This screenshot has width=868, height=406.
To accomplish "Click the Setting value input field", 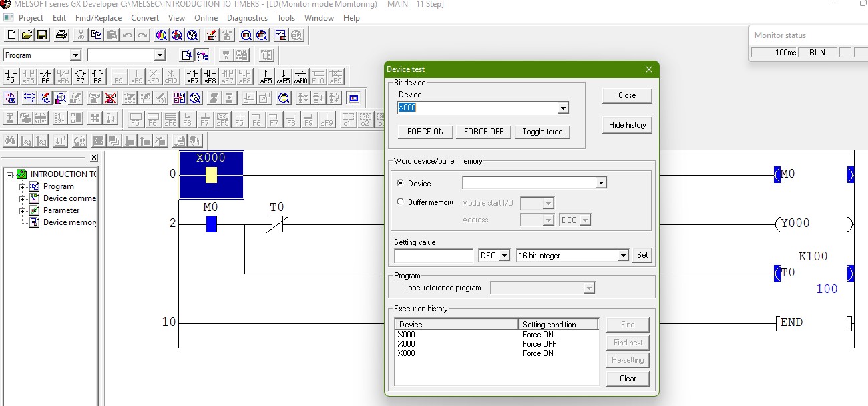I will (x=433, y=255).
